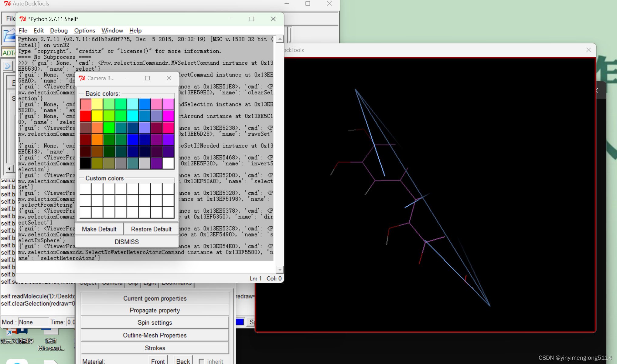Viewport: 617px width, 364px height.
Task: Click the left scroll arrow in dashboard
Action: pyautogui.click(x=9, y=169)
